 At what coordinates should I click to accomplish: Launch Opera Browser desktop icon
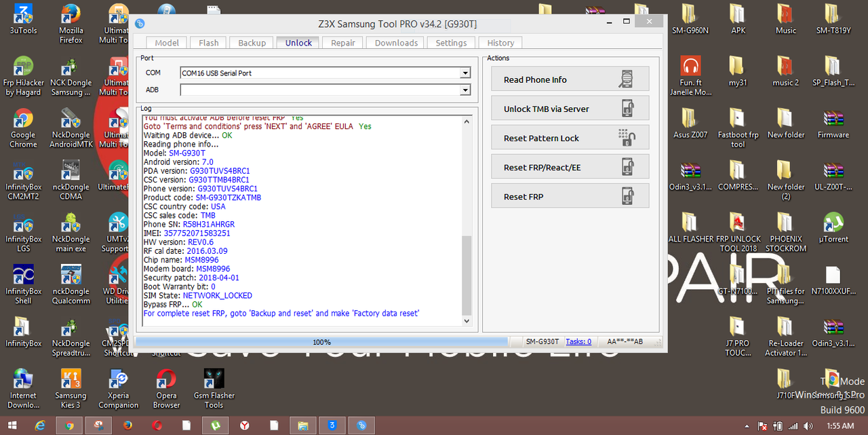pos(166,390)
